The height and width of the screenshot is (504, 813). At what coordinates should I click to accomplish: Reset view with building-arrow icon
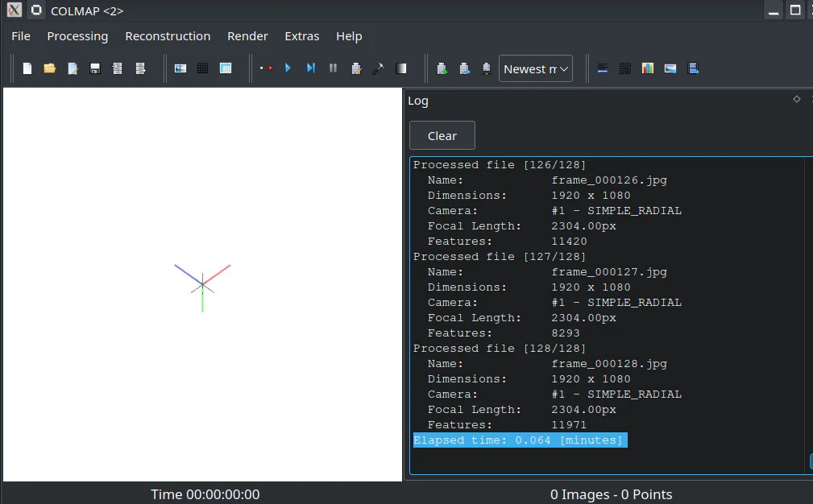tap(465, 68)
